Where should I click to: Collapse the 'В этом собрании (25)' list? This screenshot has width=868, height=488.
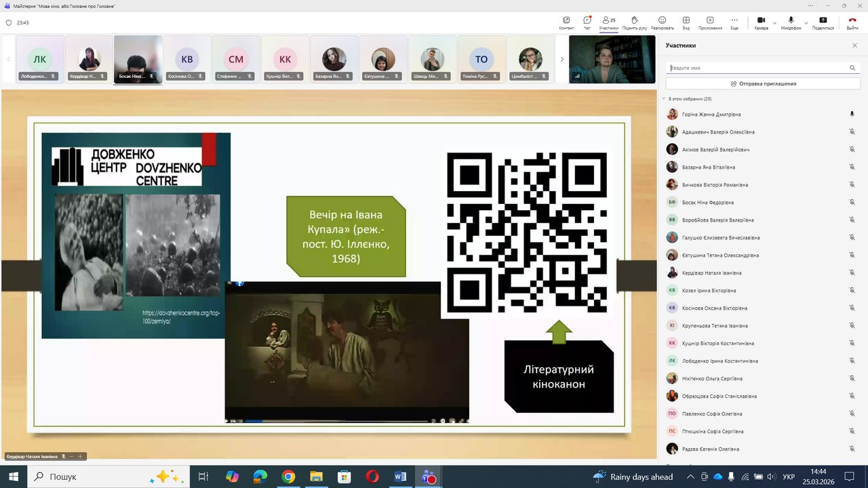[x=664, y=99]
